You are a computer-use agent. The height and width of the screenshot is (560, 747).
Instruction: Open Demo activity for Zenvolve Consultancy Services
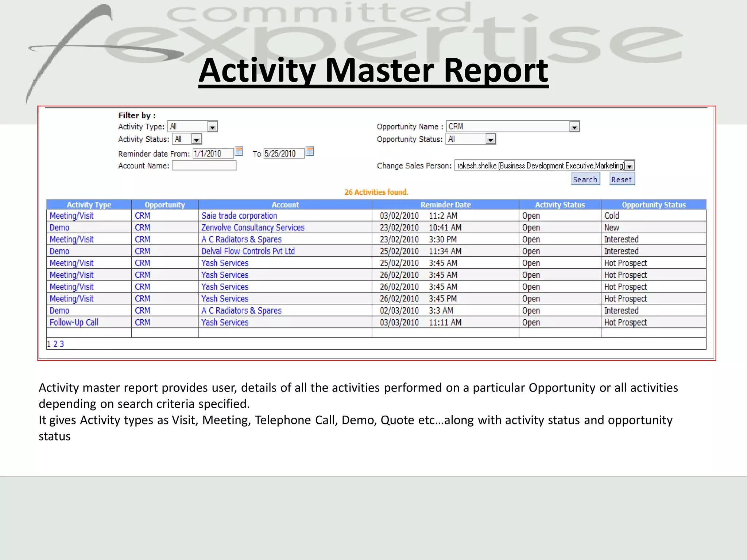point(59,227)
